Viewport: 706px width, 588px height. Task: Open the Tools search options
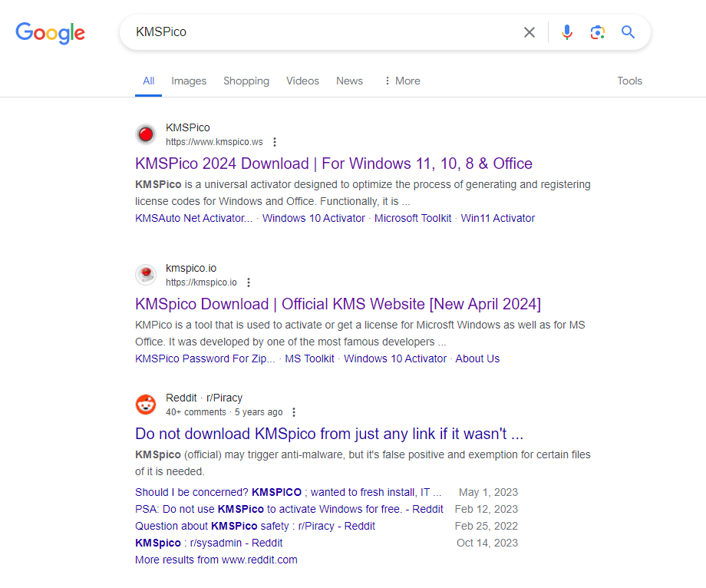coord(629,81)
